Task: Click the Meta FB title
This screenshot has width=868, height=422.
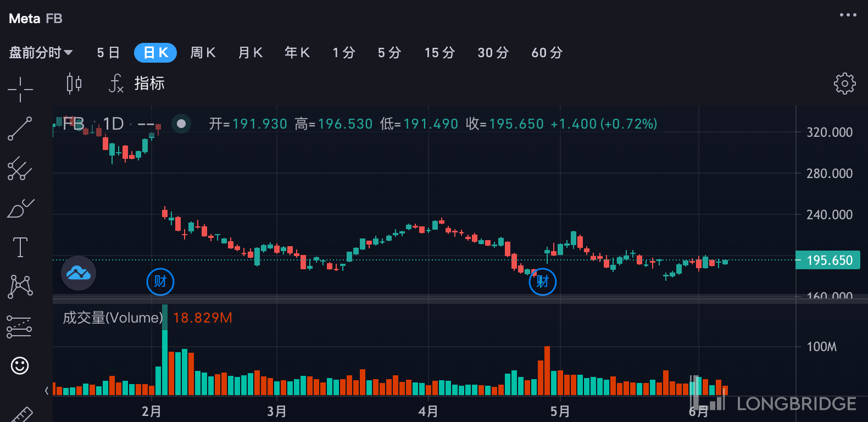Action: point(36,19)
